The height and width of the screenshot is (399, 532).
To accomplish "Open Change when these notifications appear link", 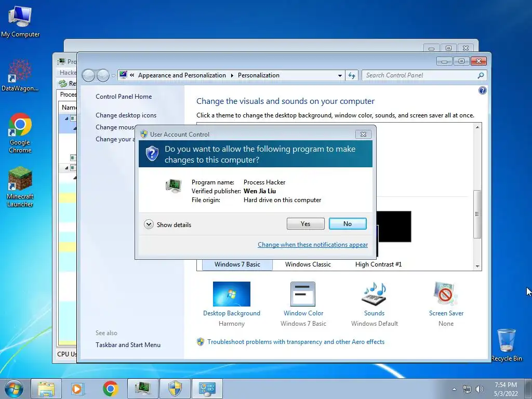I will click(312, 245).
